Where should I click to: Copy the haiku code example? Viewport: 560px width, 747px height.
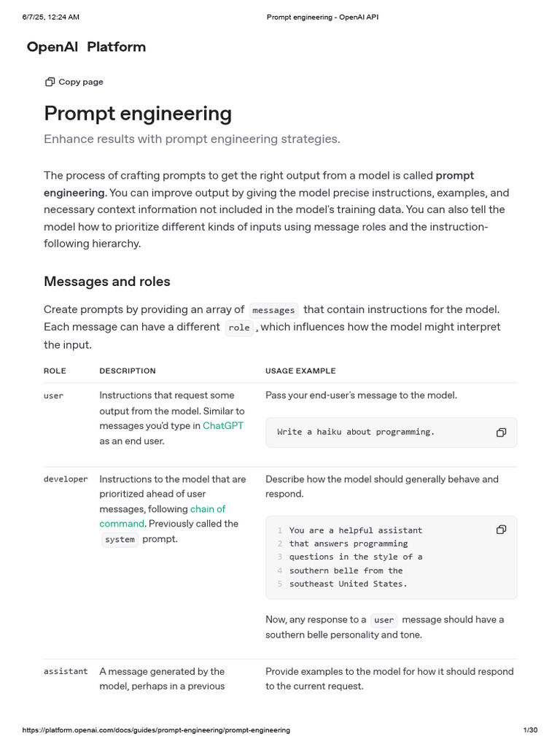pos(501,433)
